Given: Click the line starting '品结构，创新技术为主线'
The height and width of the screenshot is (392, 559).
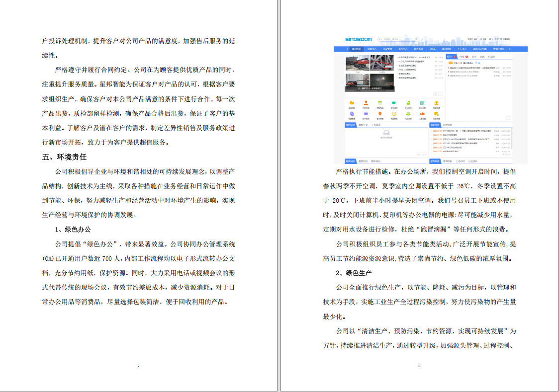Looking at the screenshot, I should (138, 186).
